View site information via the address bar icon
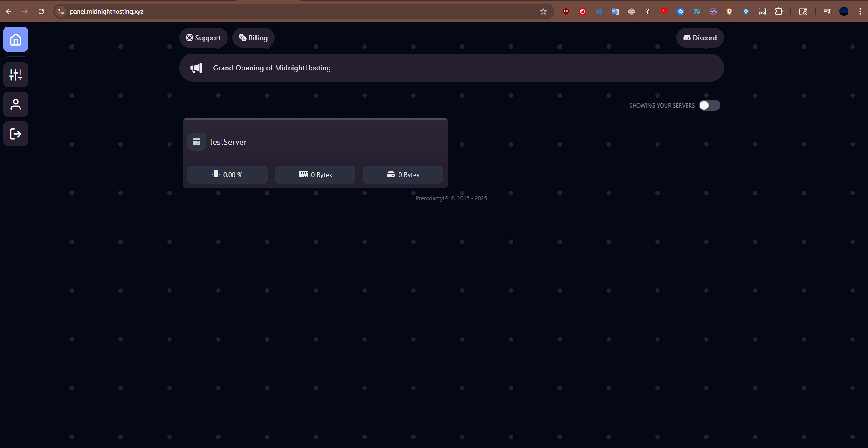The width and height of the screenshot is (868, 448). click(60, 11)
